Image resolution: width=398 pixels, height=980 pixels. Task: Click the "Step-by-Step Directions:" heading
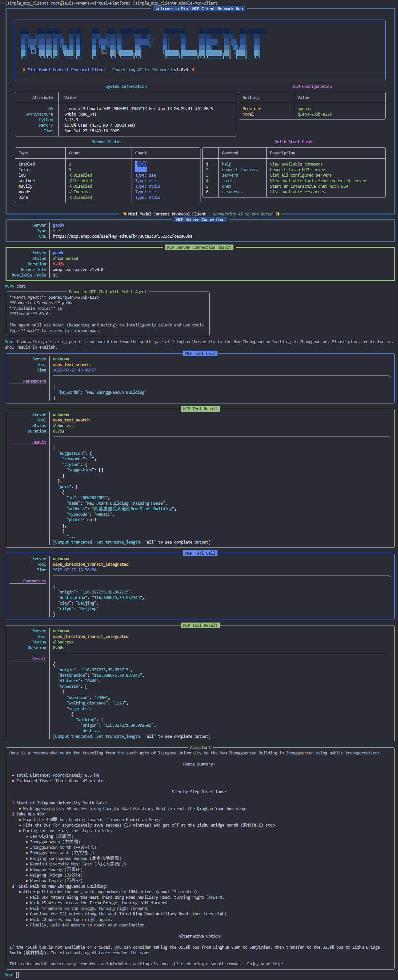pyautogui.click(x=199, y=792)
